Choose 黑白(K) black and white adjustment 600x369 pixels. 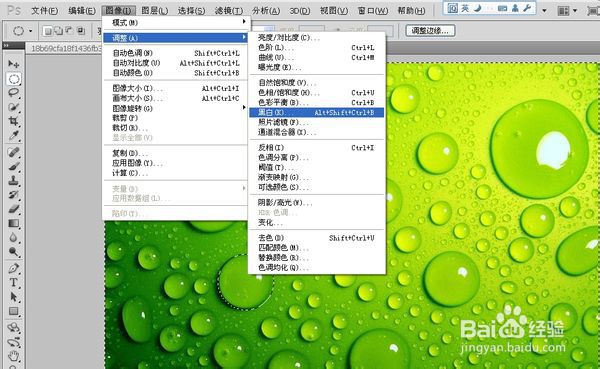(316, 113)
